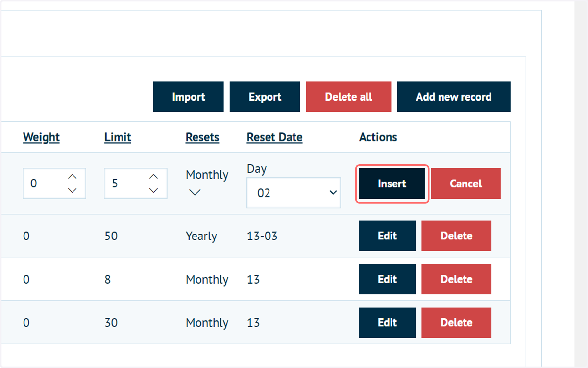Select the limit value 30 cell
The height and width of the screenshot is (368, 588).
(111, 323)
